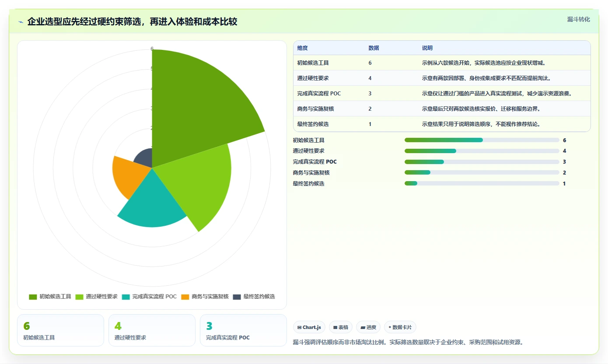Click the 漏斗转化 tag in the header

point(578,19)
